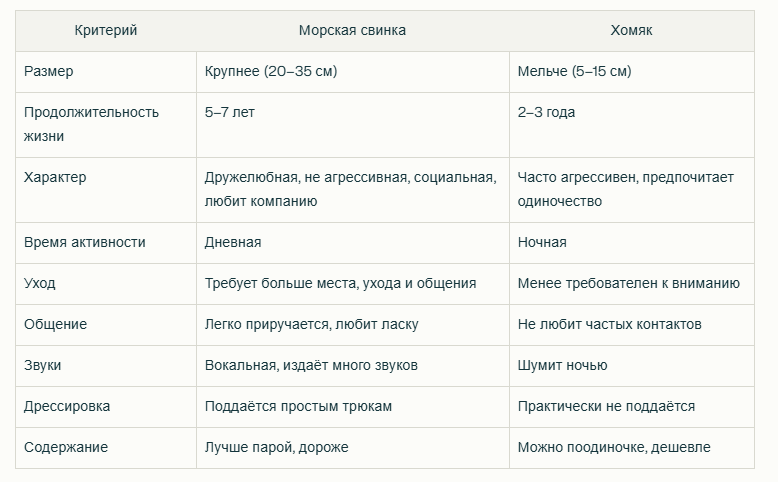The width and height of the screenshot is (778, 482).
Task: Click 'Лучше парой, дороже' cell
Action: [x=352, y=448]
